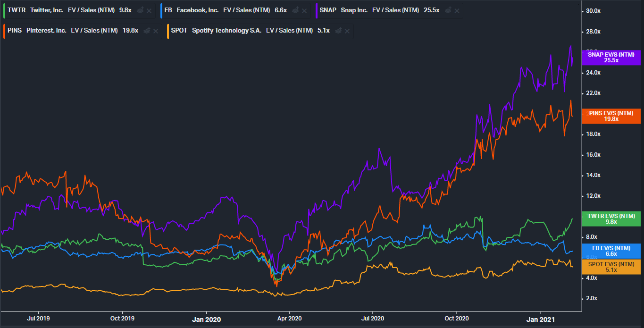Click the 8.0x value axis label
The image size is (644, 328).
coord(592,237)
